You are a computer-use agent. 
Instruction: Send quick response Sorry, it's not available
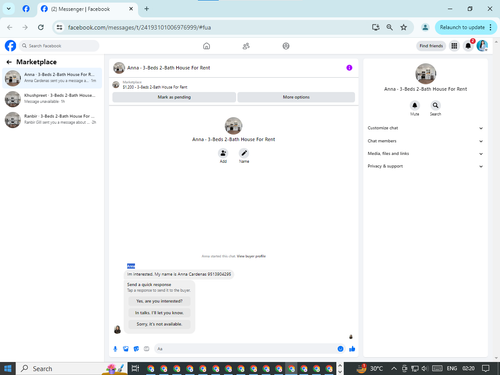click(x=159, y=324)
